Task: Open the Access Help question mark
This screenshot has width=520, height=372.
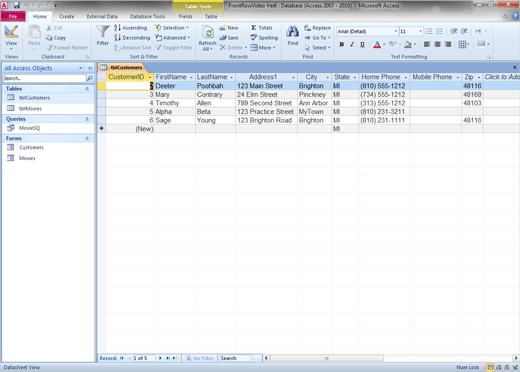Action: coord(515,16)
